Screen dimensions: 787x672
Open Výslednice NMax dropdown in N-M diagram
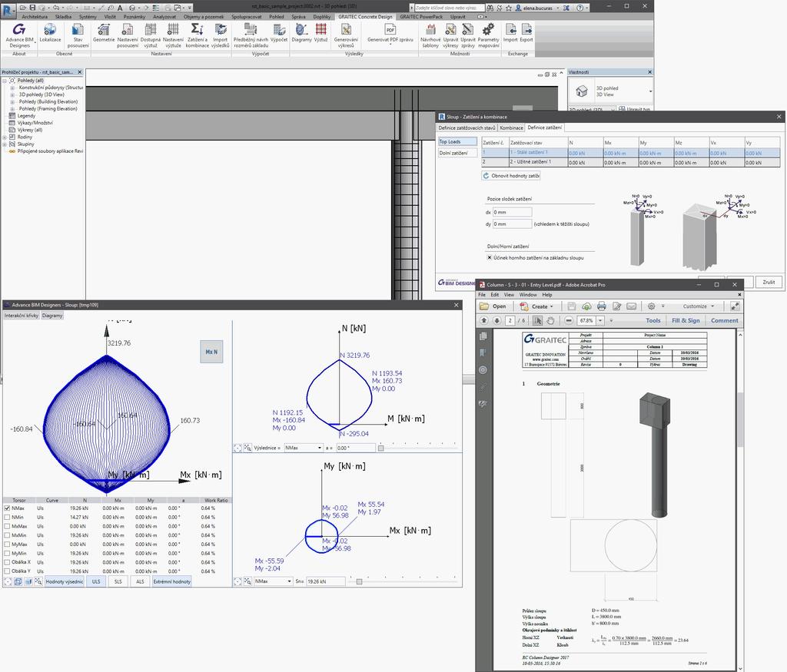[x=303, y=448]
